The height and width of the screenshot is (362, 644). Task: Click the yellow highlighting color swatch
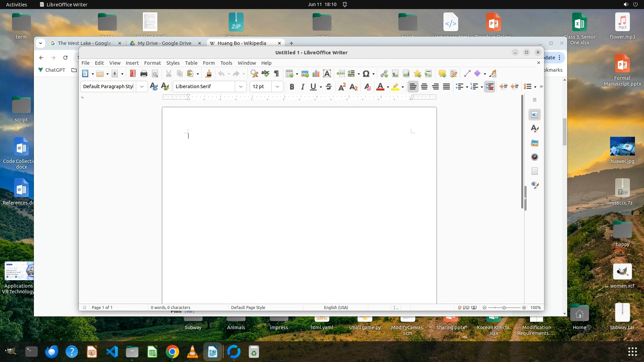[395, 87]
